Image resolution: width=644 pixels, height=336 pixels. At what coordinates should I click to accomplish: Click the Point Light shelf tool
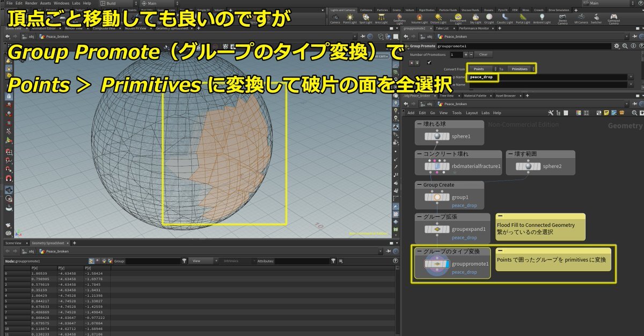pos(350,18)
